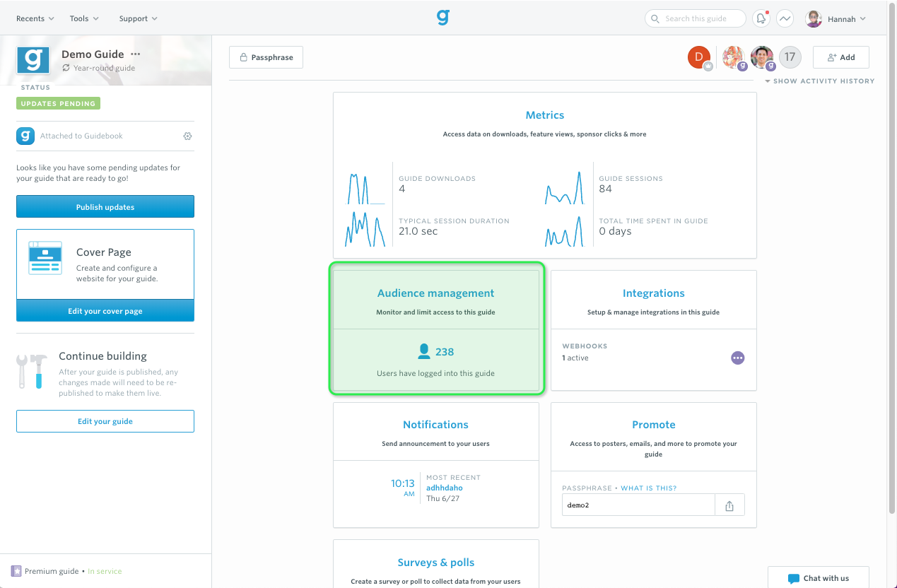Expand the Recents dropdown menu
Viewport: 897px width, 588px height.
click(x=35, y=18)
